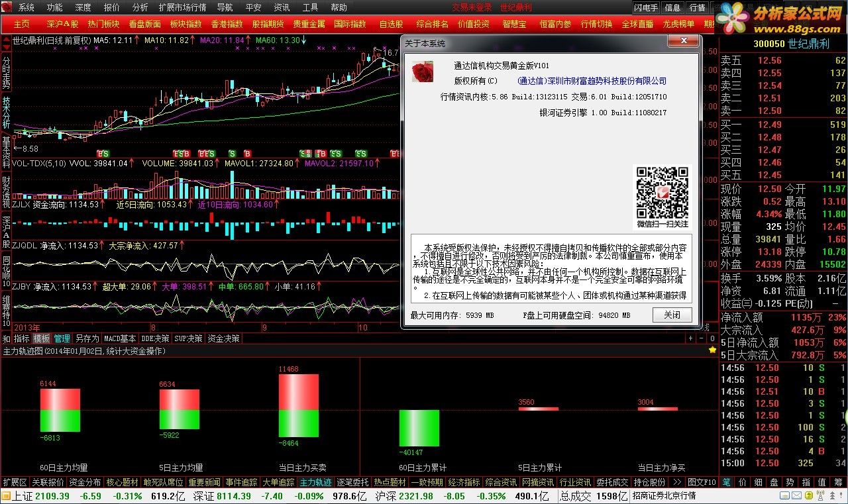
Task: Click 另存为 below the chart
Action: click(x=87, y=338)
